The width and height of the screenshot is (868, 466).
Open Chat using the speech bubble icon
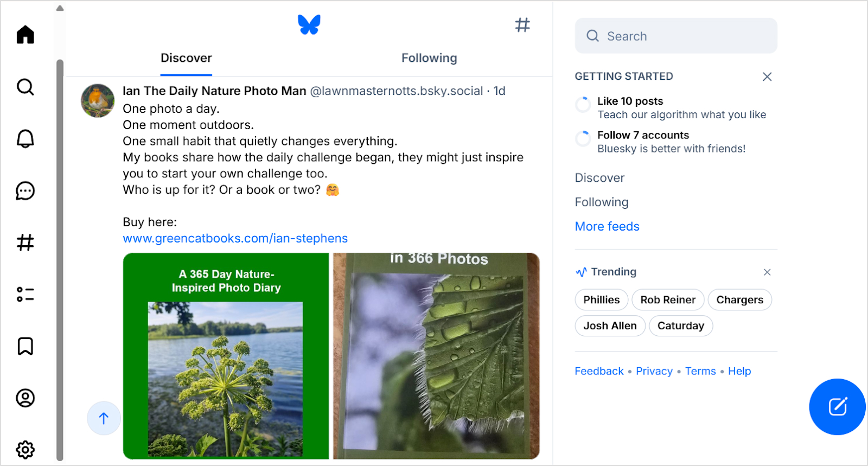pos(24,190)
